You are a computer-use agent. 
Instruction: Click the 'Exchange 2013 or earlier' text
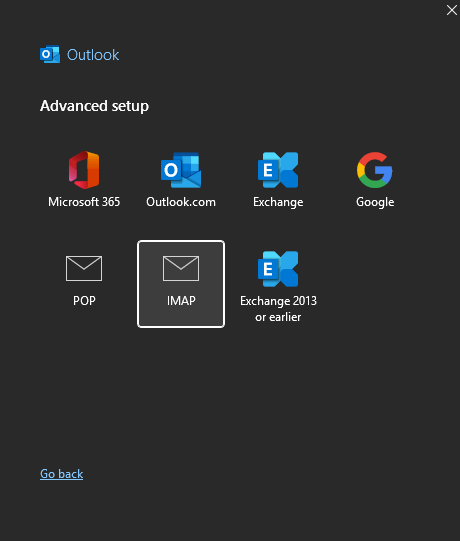pyautogui.click(x=278, y=309)
